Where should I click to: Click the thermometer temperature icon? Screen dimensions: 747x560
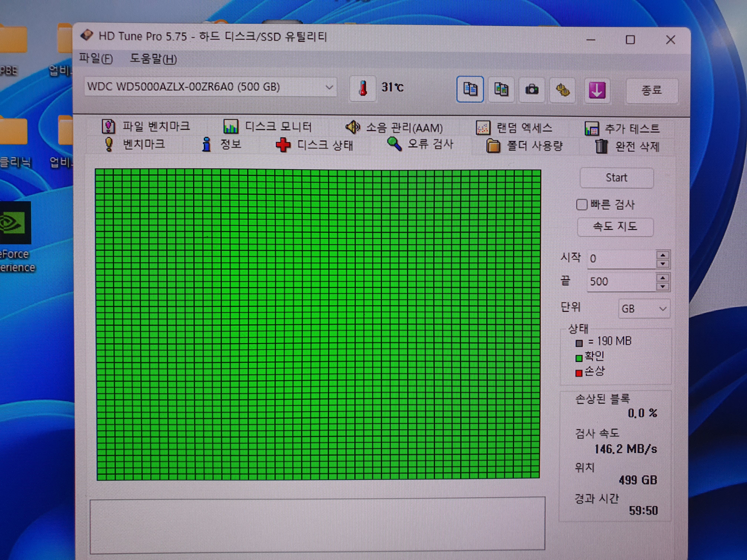363,88
